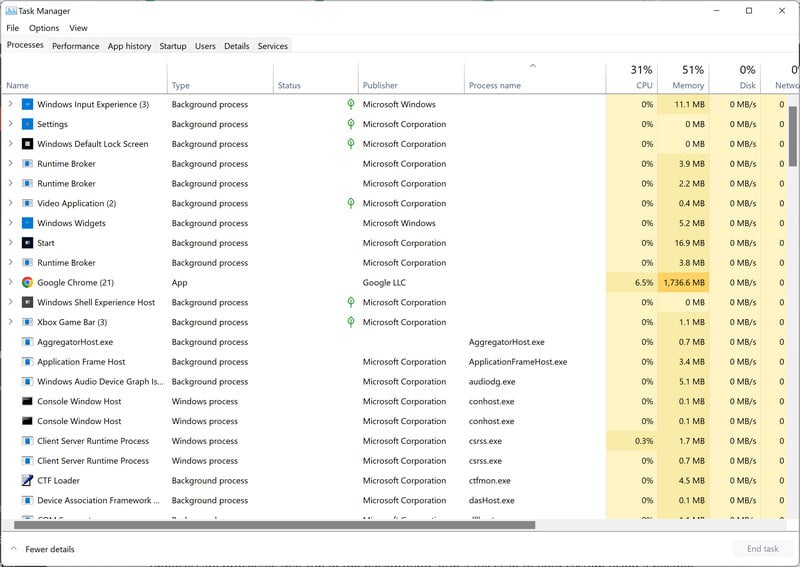Expand the Google Chrome (21) process group
The height and width of the screenshot is (567, 800).
pos(11,283)
